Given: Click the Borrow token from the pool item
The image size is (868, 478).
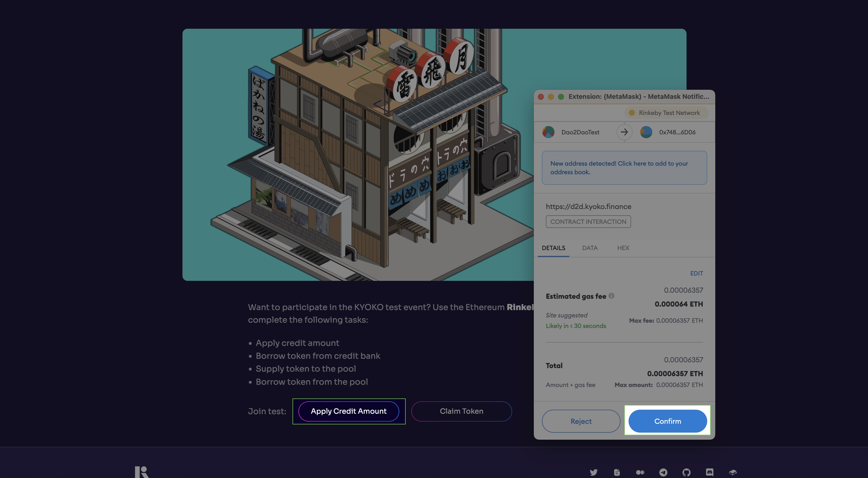Looking at the screenshot, I should coord(312,382).
